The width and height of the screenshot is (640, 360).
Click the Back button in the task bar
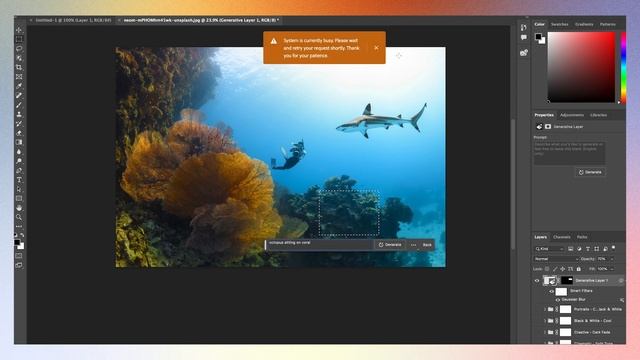pos(427,245)
